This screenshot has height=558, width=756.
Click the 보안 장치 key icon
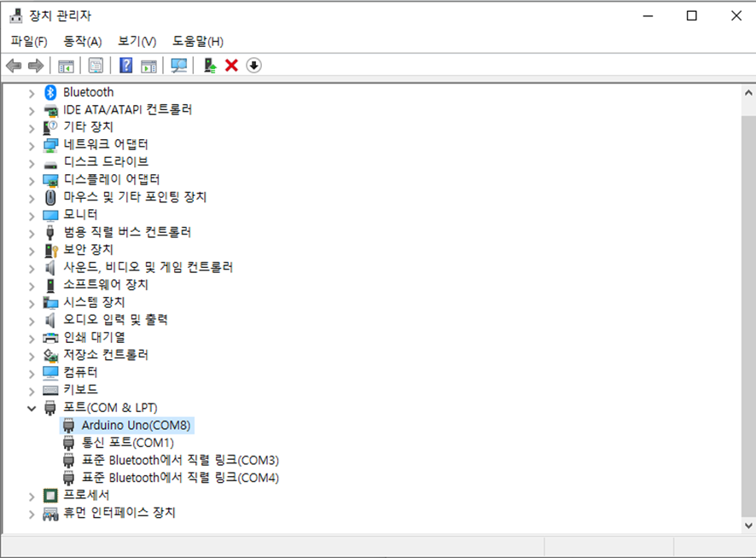50,250
